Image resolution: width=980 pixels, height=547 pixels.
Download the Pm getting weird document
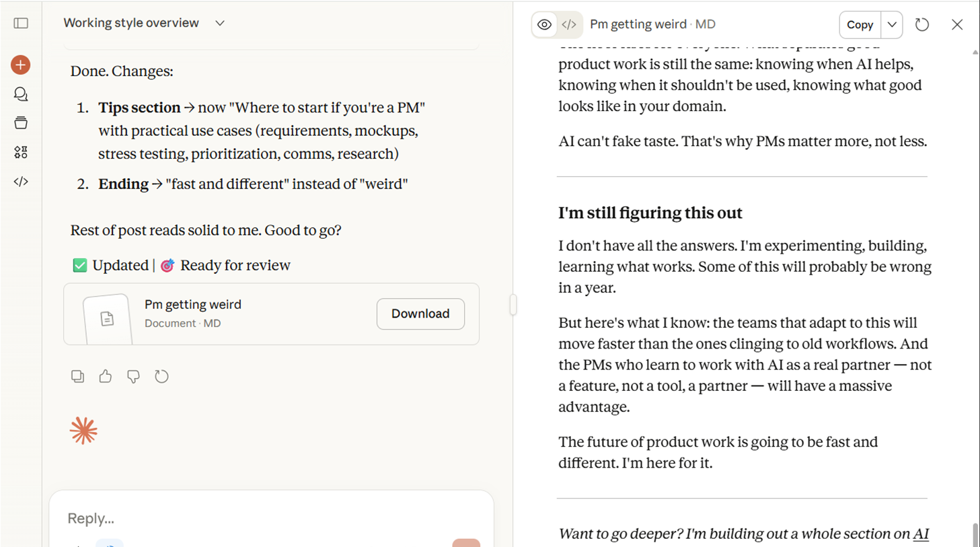tap(420, 314)
